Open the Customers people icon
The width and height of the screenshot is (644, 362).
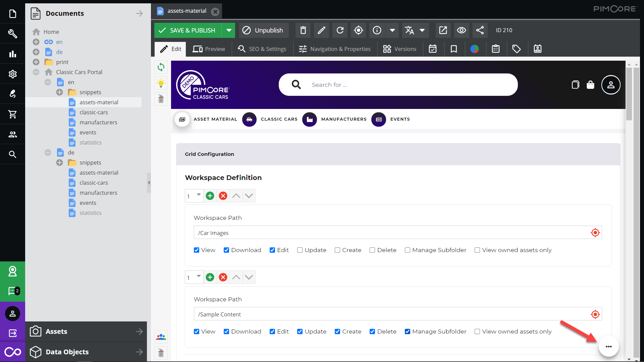[x=12, y=134]
